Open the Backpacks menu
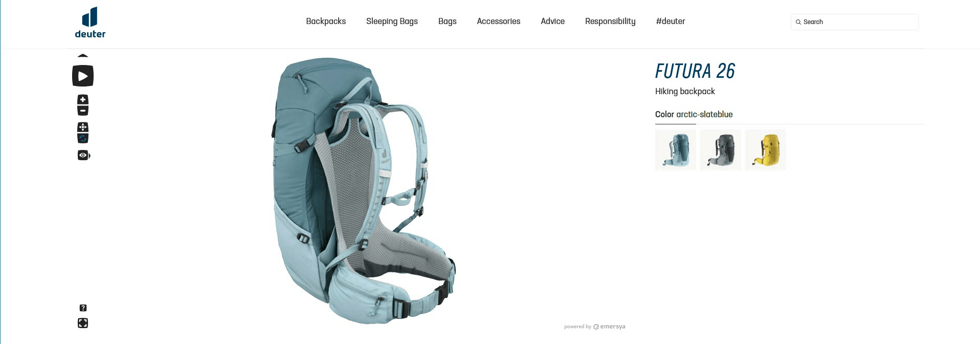The width and height of the screenshot is (980, 344). click(x=326, y=21)
